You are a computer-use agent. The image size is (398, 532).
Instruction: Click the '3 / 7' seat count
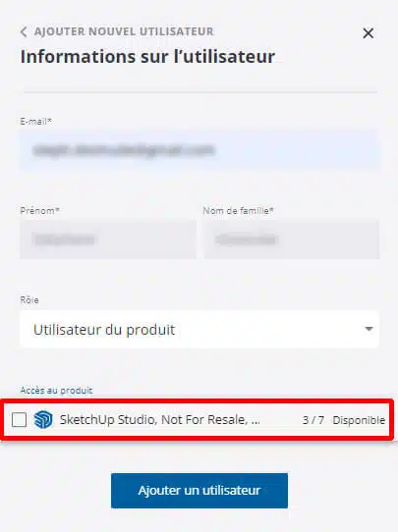tap(313, 420)
